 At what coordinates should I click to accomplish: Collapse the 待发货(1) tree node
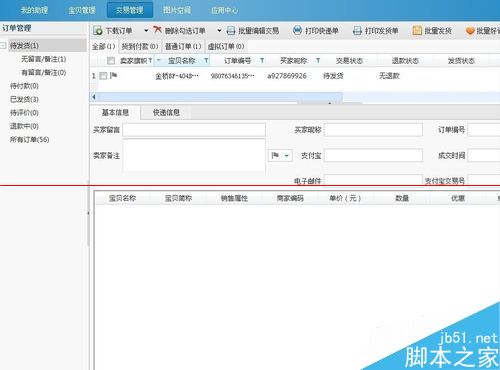(3, 45)
